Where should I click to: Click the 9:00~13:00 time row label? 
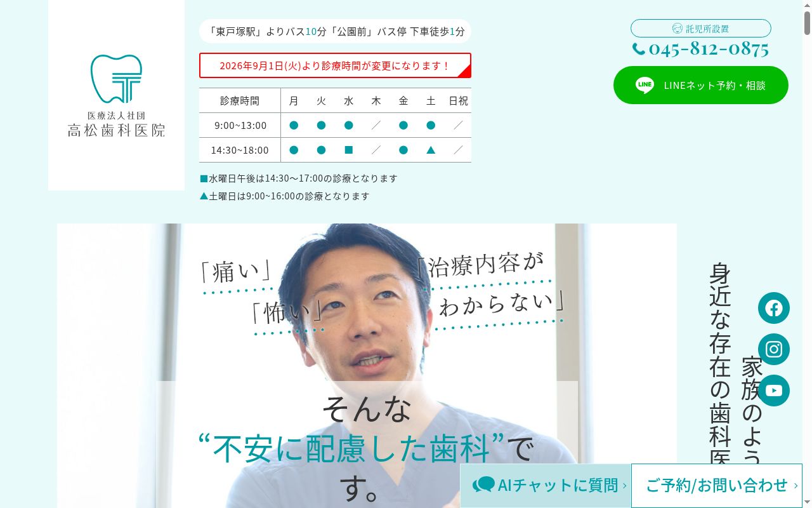(x=240, y=125)
